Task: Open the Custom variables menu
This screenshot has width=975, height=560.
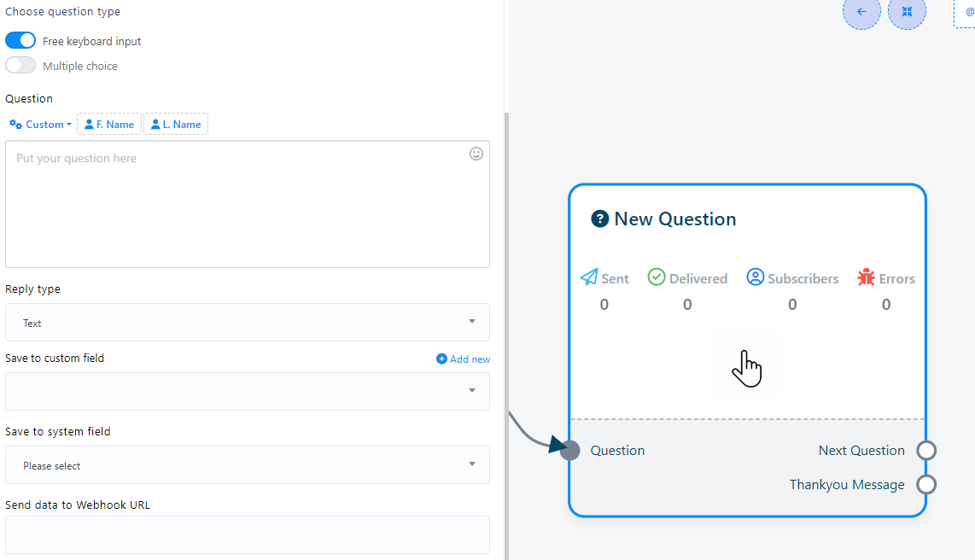Action: pos(40,125)
